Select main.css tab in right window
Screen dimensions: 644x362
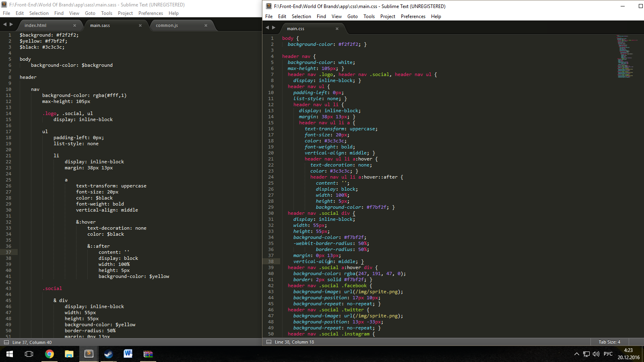pyautogui.click(x=295, y=29)
